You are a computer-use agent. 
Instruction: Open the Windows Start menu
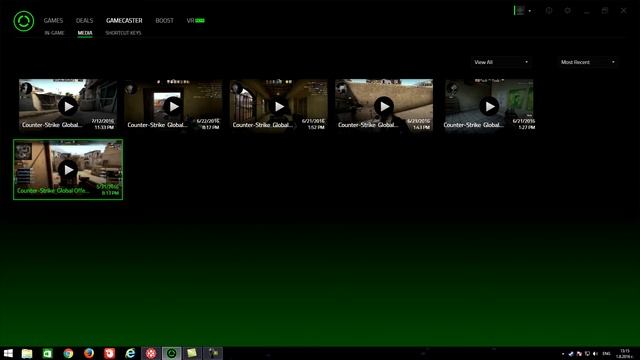pyautogui.click(x=8, y=353)
